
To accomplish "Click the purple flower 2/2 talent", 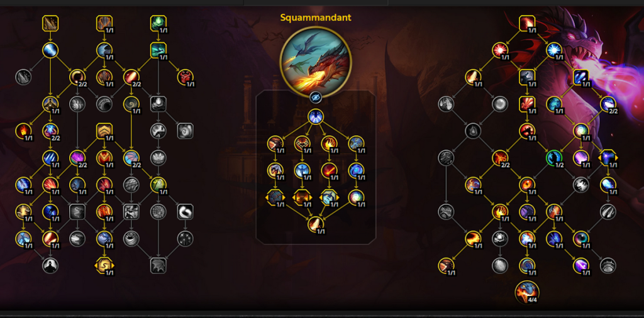I will pos(77,158).
